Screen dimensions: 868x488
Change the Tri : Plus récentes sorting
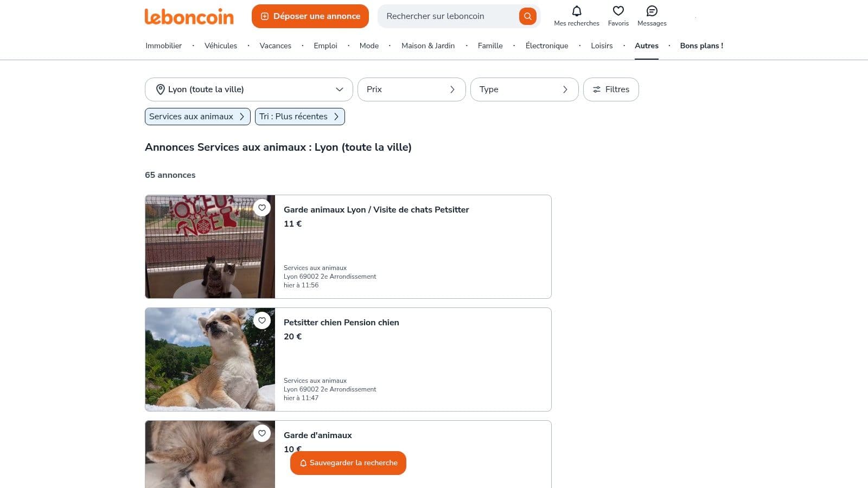point(299,117)
